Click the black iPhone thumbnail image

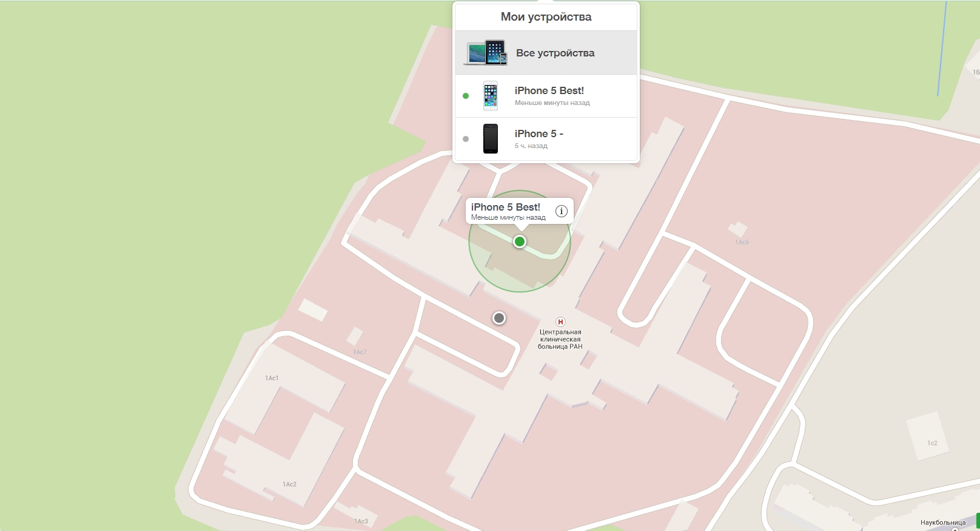tap(490, 139)
